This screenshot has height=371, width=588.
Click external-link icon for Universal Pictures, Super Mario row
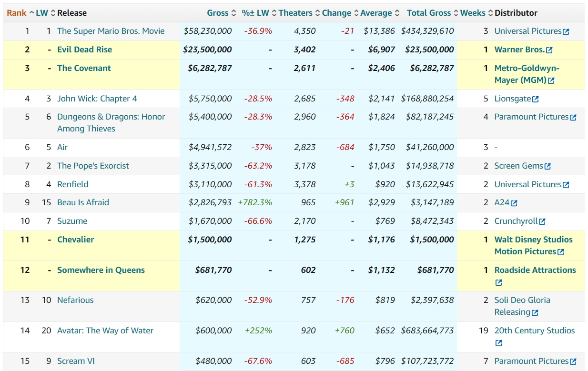click(566, 32)
